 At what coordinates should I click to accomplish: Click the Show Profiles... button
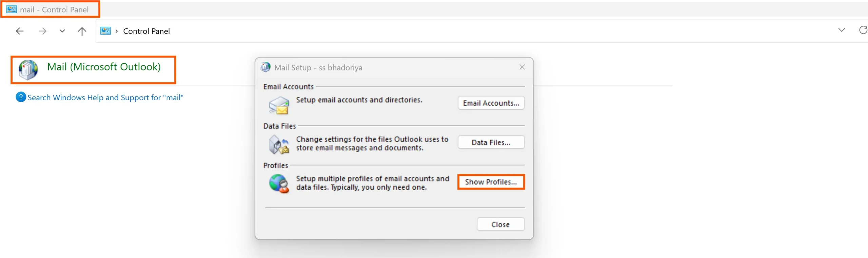(x=491, y=182)
